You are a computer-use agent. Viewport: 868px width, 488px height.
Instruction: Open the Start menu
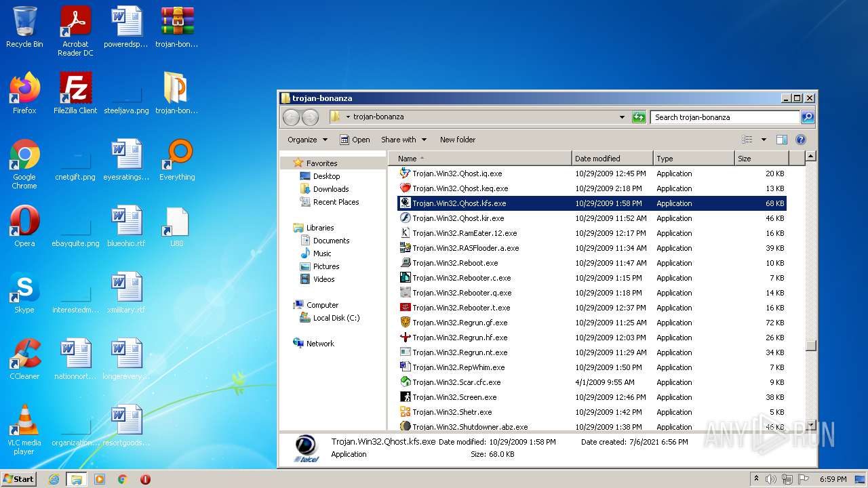pyautogui.click(x=19, y=479)
